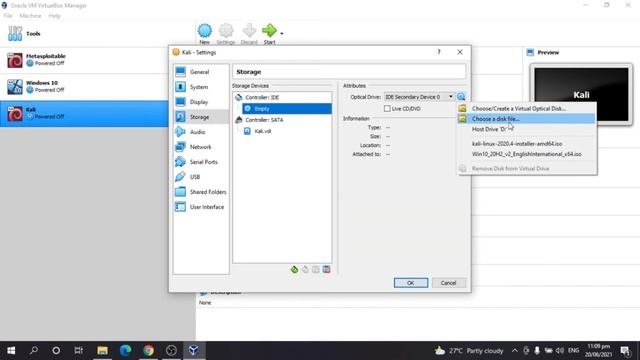
Task: Click the remove controller icon below storage tree
Action: (305, 269)
